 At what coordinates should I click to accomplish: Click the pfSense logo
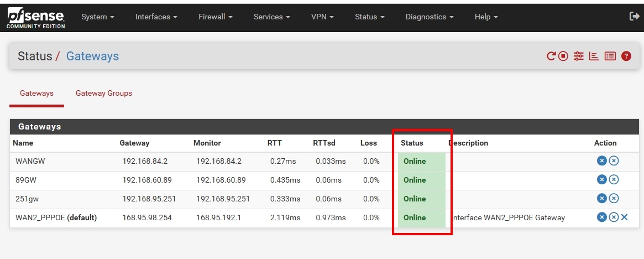(x=35, y=17)
